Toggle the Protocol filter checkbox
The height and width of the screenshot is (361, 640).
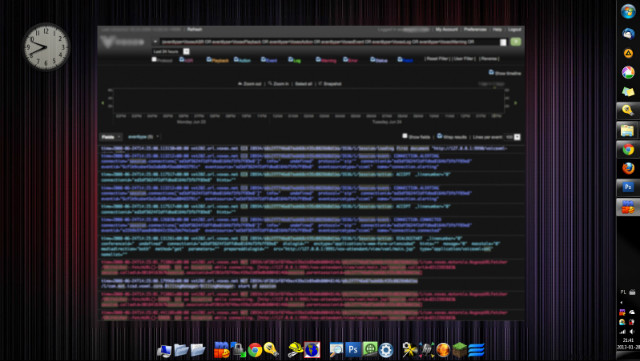pos(154,60)
